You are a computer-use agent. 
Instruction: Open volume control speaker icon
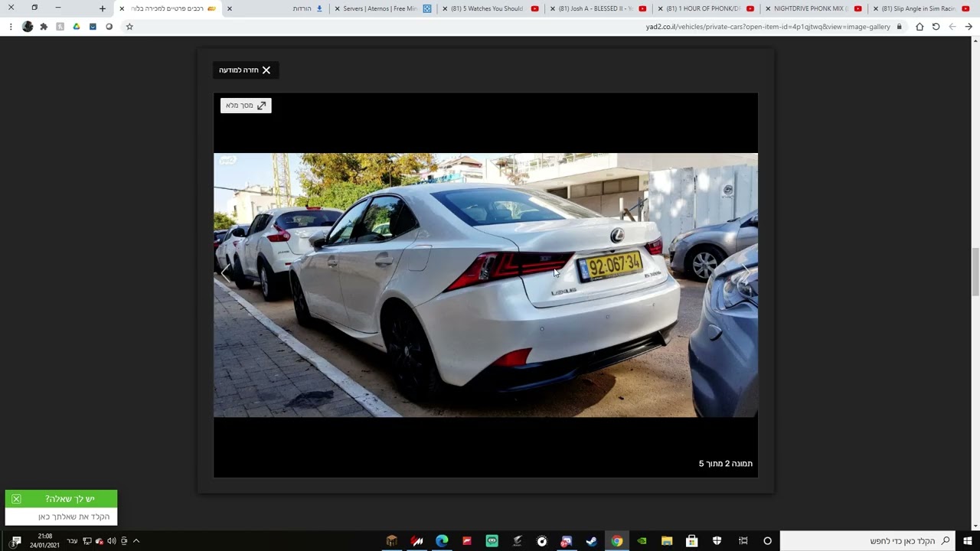pos(111,541)
